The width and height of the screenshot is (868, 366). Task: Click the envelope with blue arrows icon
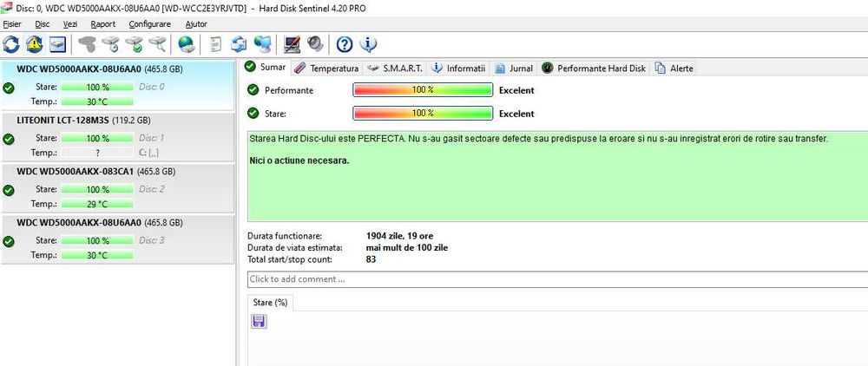click(x=240, y=44)
